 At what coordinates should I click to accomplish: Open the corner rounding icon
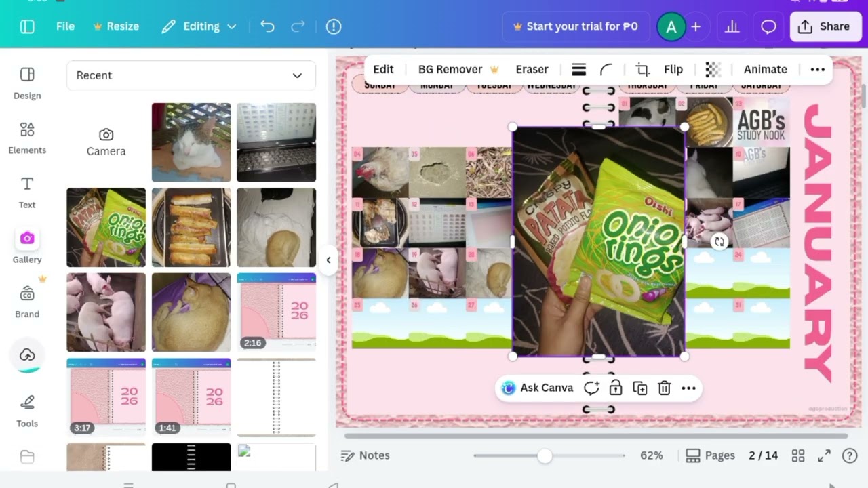click(x=606, y=69)
